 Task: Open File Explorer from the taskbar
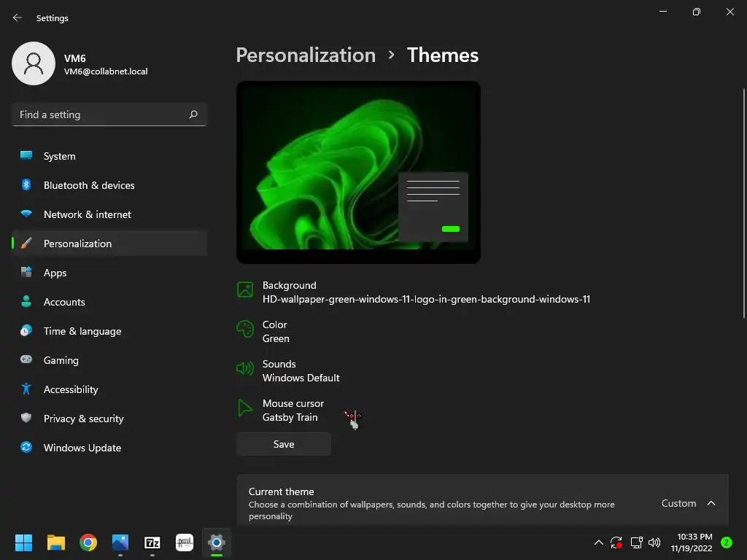(55, 542)
